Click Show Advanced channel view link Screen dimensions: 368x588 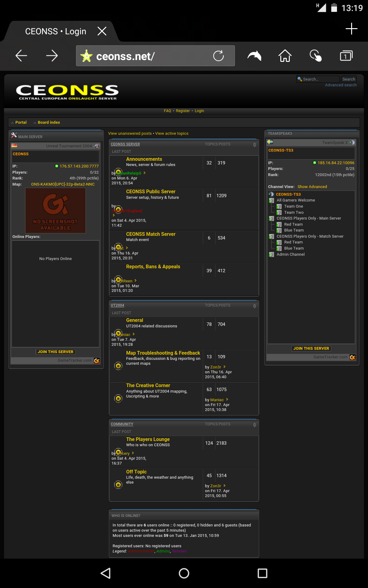[312, 187]
